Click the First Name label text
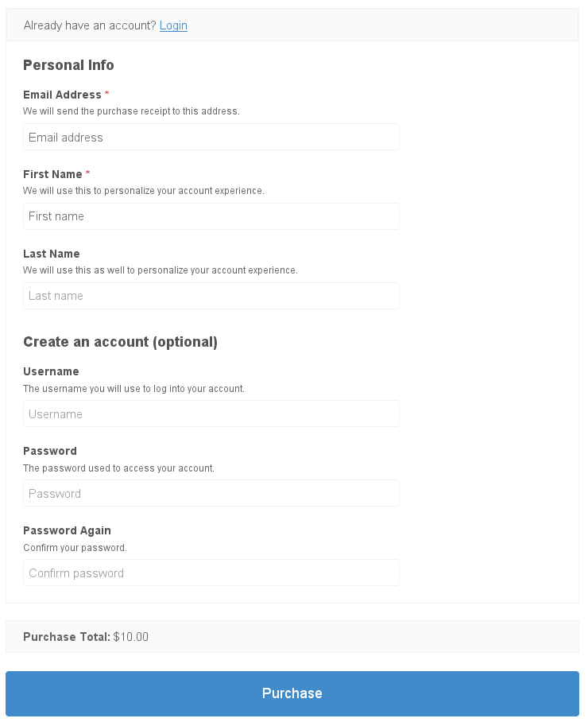588x726 pixels. click(52, 174)
